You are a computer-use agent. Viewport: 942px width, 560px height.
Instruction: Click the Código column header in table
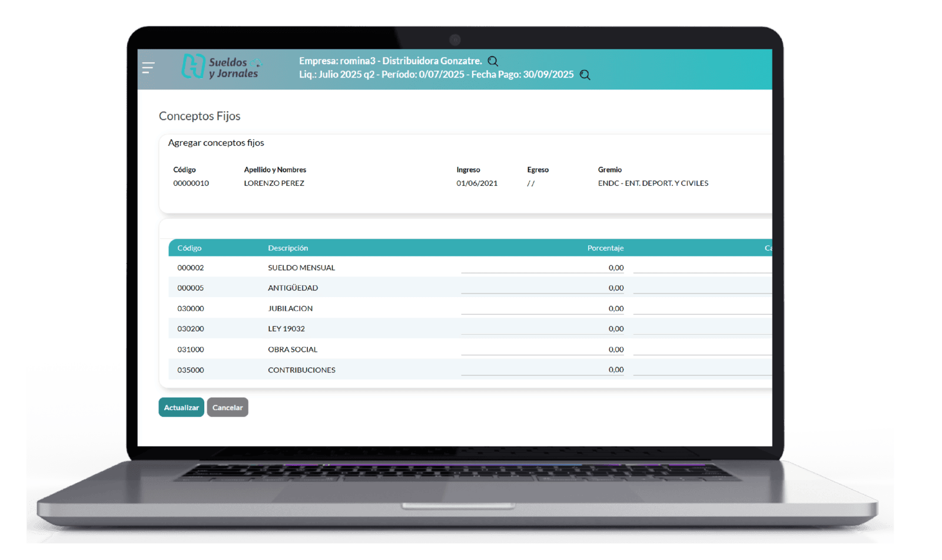coord(190,248)
